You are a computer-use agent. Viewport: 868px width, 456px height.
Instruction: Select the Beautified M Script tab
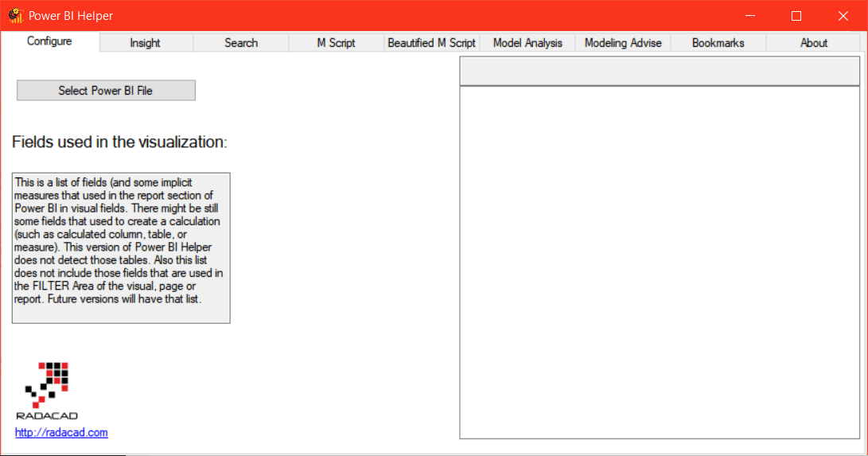(432, 43)
